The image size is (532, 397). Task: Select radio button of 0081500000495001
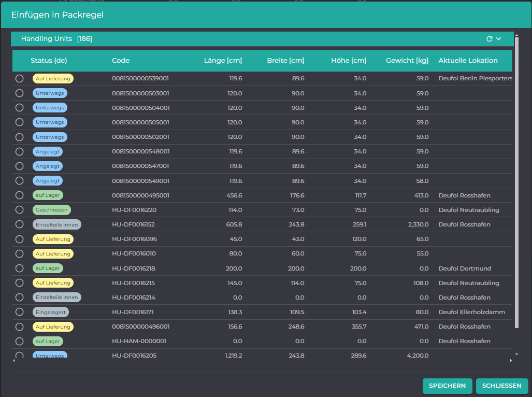(x=19, y=195)
